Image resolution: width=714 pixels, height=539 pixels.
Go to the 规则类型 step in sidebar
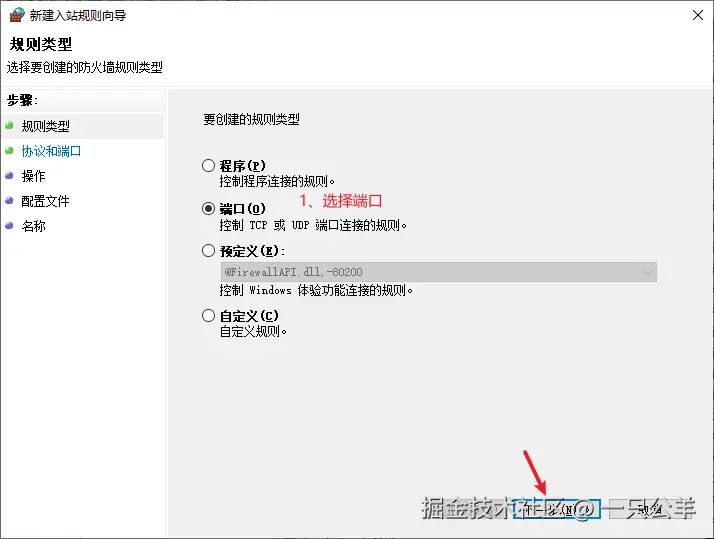point(46,126)
